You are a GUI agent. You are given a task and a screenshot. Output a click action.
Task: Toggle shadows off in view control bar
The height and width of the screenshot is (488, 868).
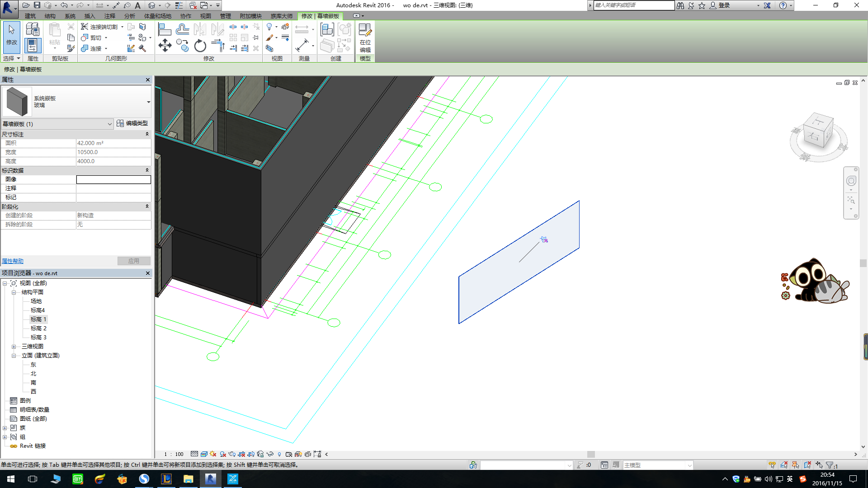pos(223,454)
